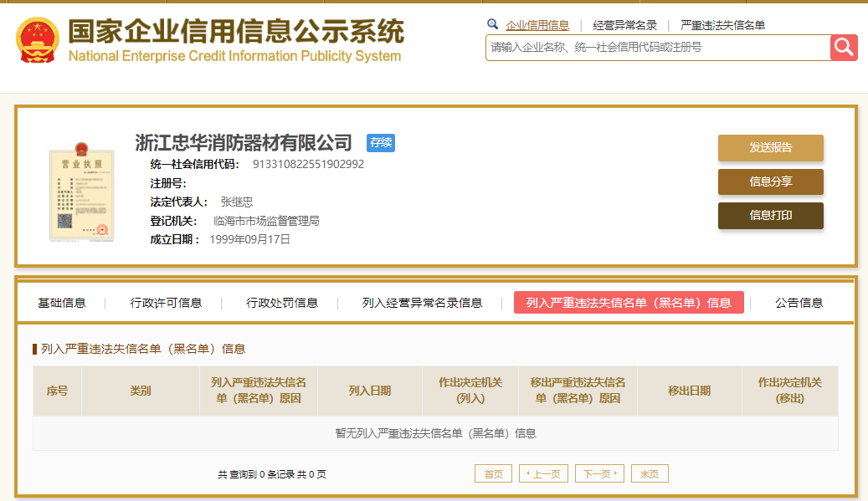
Task: Click the enterprise name search input field
Action: click(x=658, y=48)
